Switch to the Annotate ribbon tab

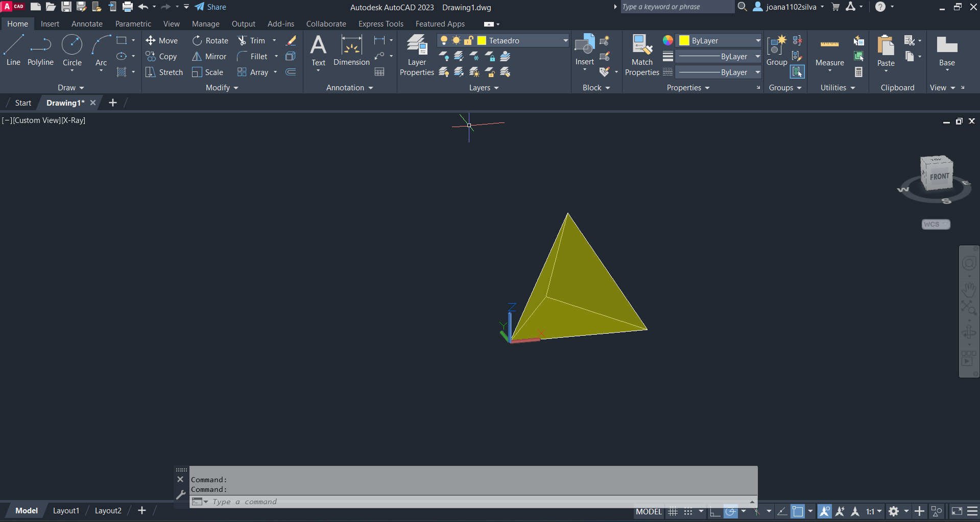(x=87, y=23)
